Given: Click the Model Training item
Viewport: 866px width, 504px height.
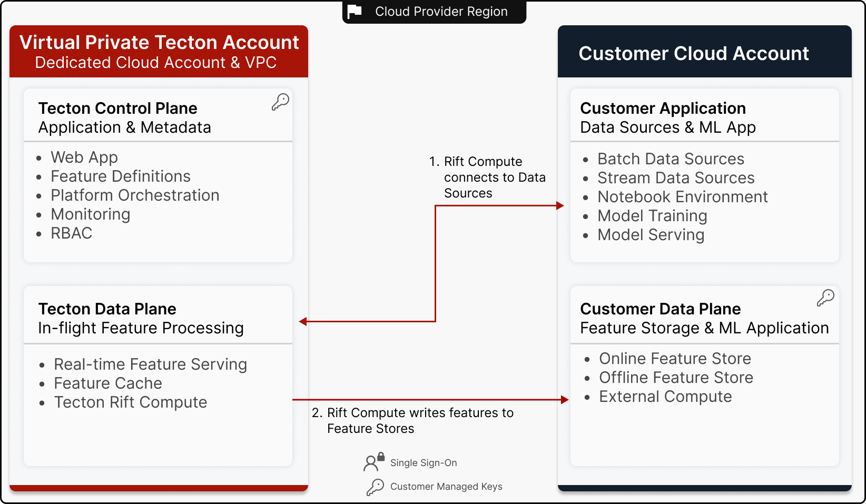Looking at the screenshot, I should coord(653,216).
